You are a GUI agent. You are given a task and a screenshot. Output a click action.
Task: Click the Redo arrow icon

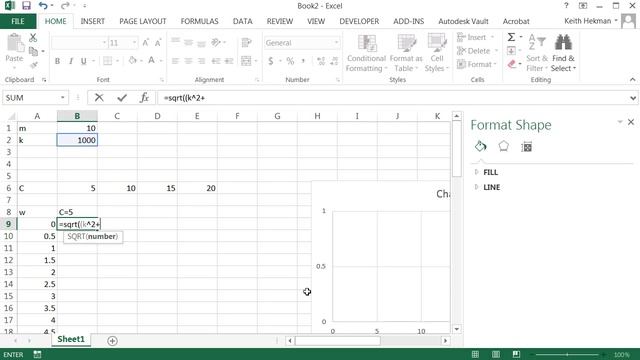[64, 6]
